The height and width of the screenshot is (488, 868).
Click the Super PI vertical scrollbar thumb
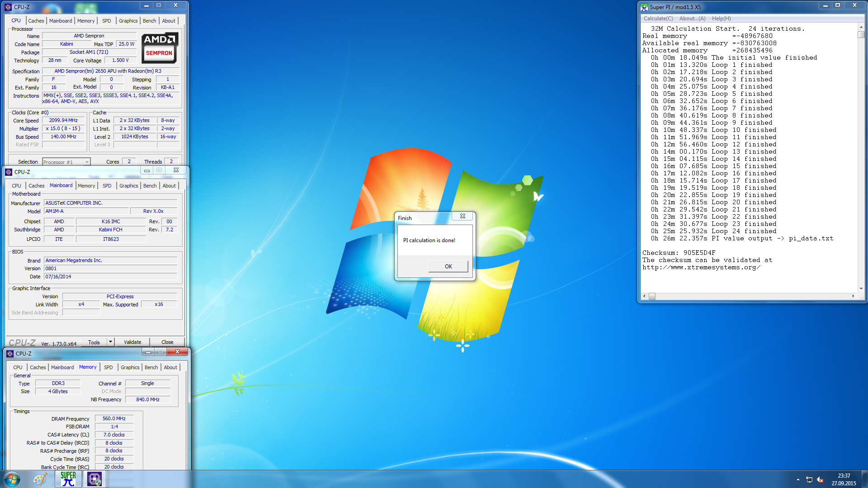tap(861, 34)
